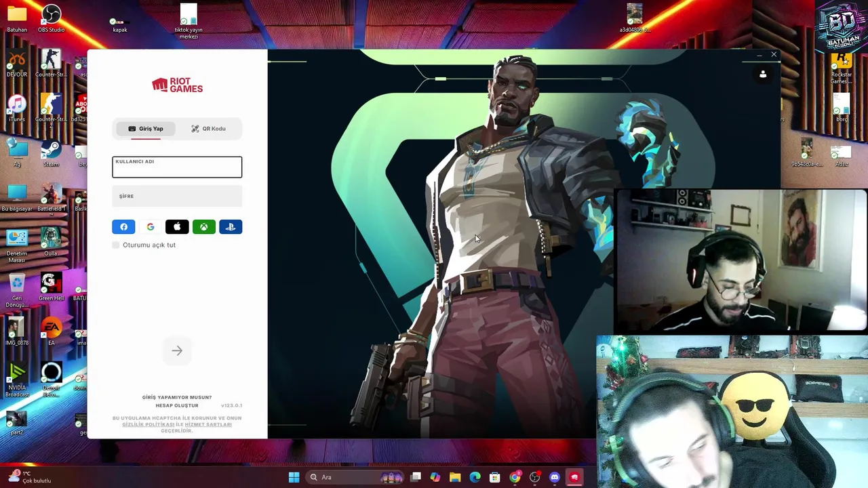Select the NVIDIA Broadcast desktop icon
Image resolution: width=868 pixels, height=488 pixels.
coord(17,380)
